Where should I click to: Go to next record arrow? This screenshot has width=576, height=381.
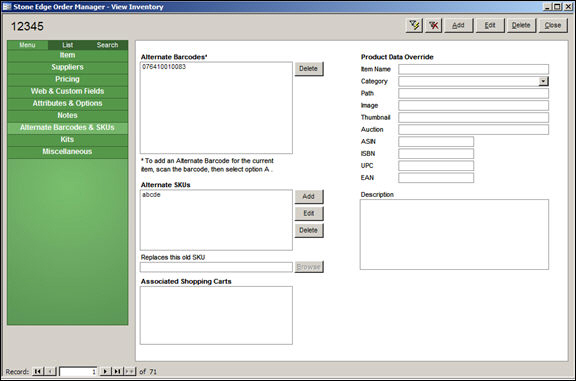click(105, 371)
